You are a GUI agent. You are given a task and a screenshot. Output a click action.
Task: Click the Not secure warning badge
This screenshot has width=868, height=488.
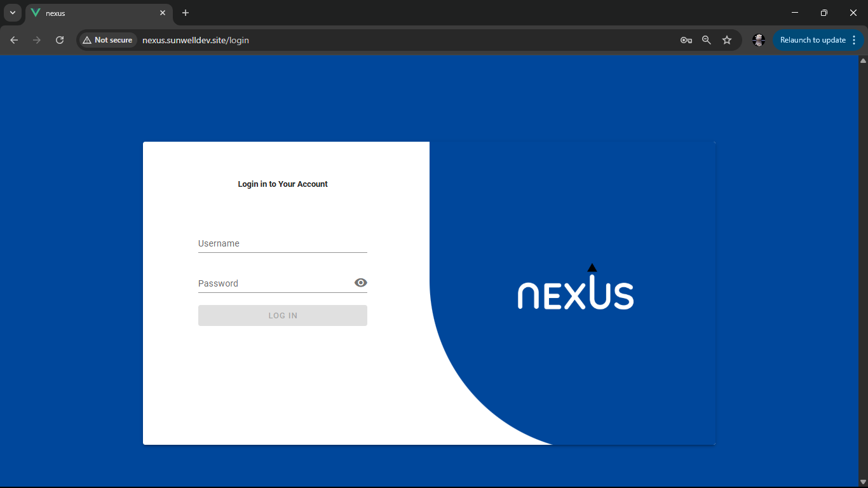107,39
